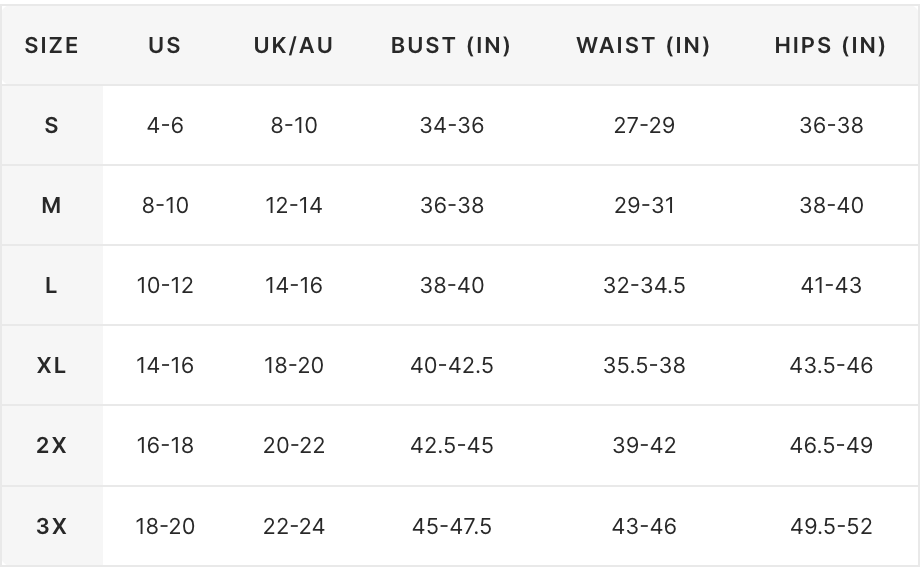Viewport: 922px width, 570px height.
Task: Select the BUST (IN) column header
Action: (x=451, y=46)
